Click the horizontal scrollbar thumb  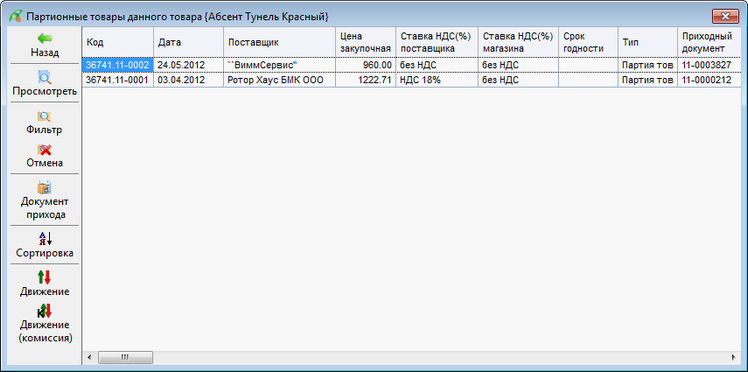125,357
